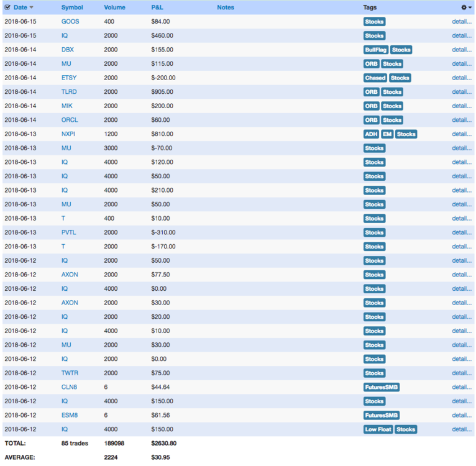Viewport: 476px width, 466px height.
Task: Open IQ link on $460.00 row
Action: tap(65, 35)
